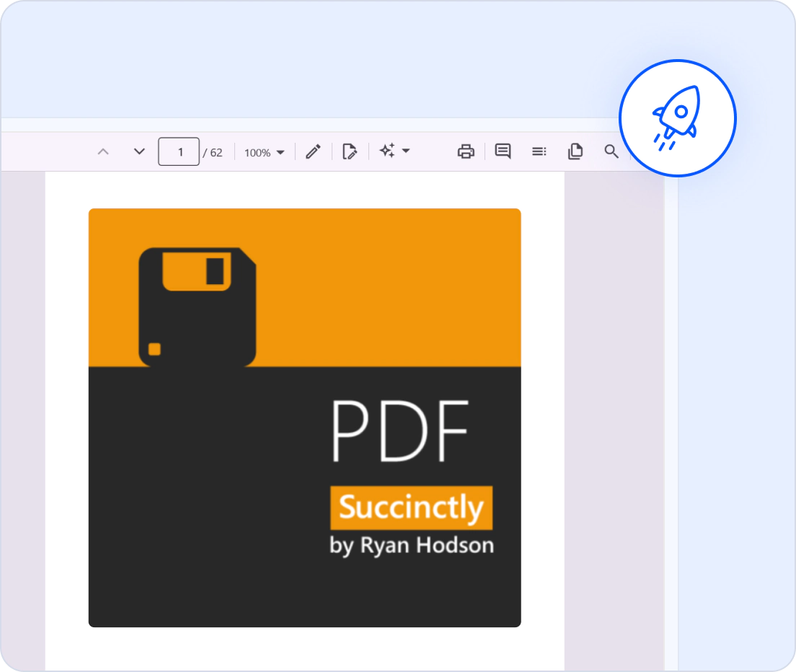Click the 'by Ryan Hodson' author text
The image size is (796, 672).
coord(412,545)
